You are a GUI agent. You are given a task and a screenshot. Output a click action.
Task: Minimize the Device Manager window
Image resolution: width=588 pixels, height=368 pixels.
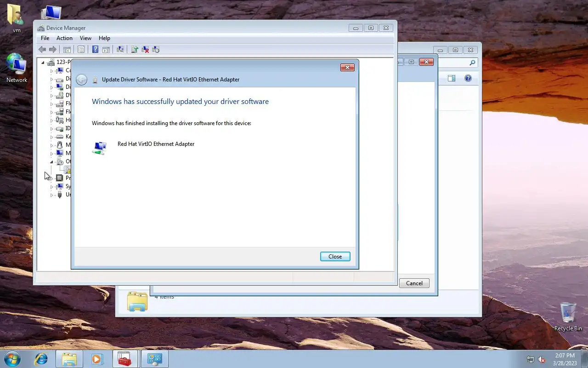coord(356,28)
